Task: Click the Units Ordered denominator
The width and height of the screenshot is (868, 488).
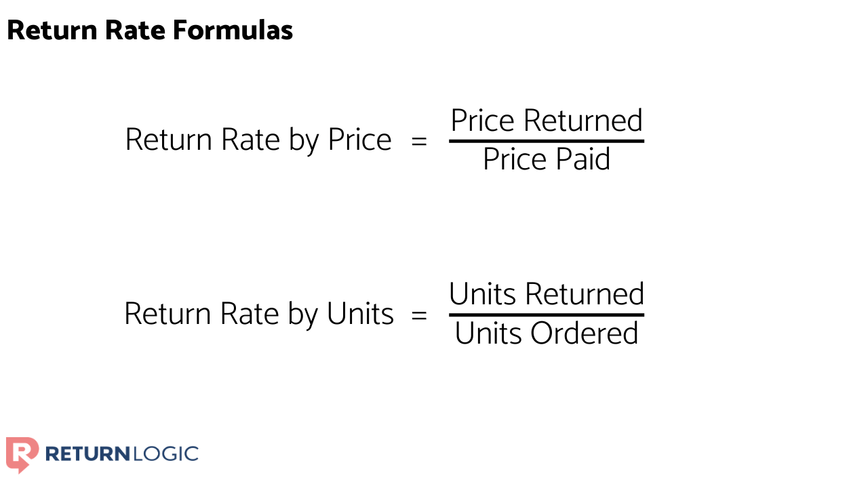Action: (x=547, y=333)
